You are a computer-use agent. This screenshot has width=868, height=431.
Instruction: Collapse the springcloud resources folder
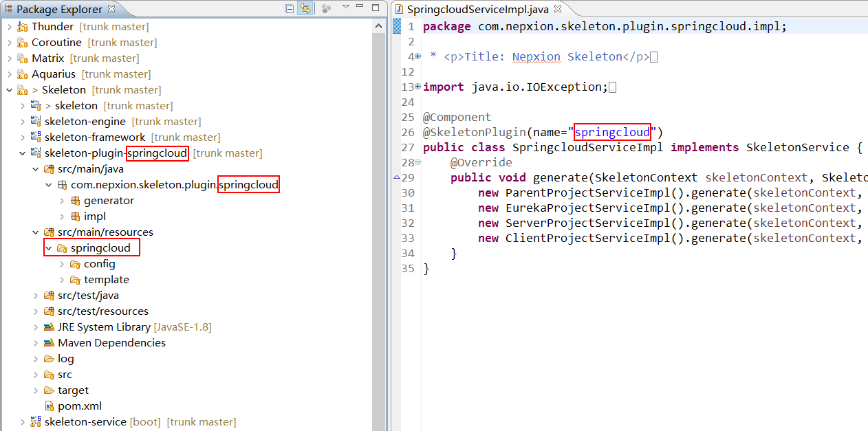48,248
